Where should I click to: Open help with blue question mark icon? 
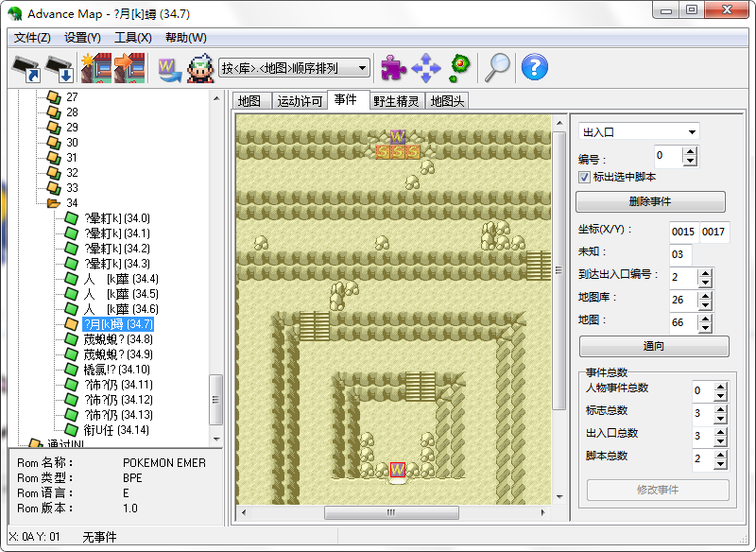coord(535,67)
